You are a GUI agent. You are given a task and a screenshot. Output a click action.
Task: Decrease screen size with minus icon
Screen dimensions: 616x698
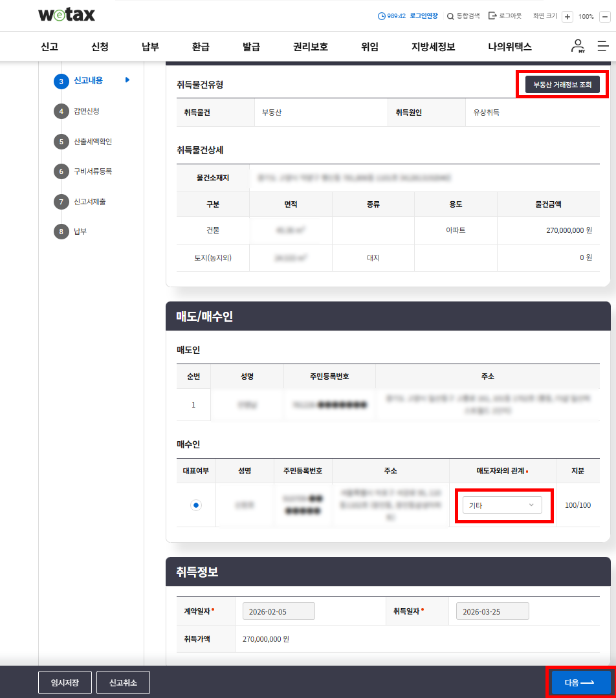click(604, 16)
